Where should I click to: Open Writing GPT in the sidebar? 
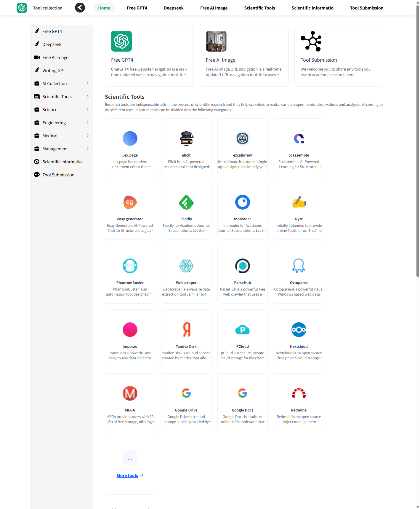pos(54,71)
